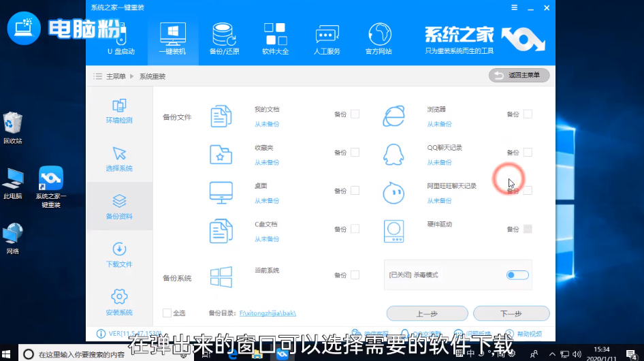644x361 pixels.
Task: Select the 选择系统 step in the sidebar
Action: (119, 159)
